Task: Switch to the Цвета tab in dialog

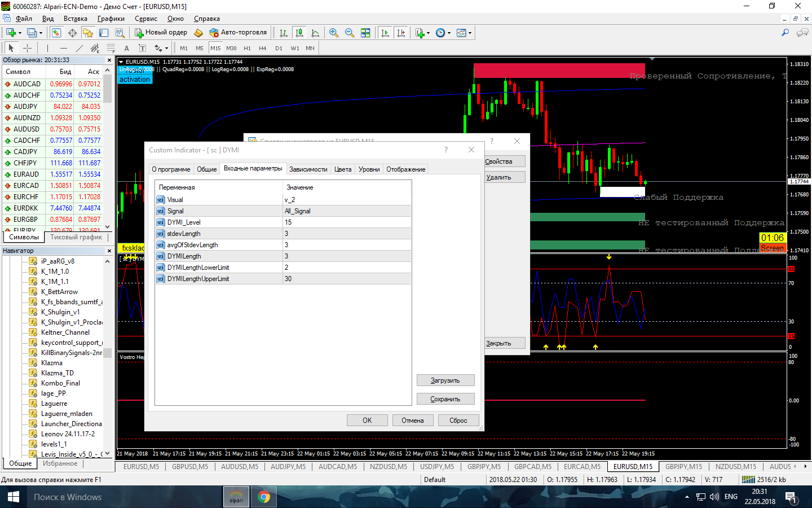Action: pyautogui.click(x=343, y=169)
